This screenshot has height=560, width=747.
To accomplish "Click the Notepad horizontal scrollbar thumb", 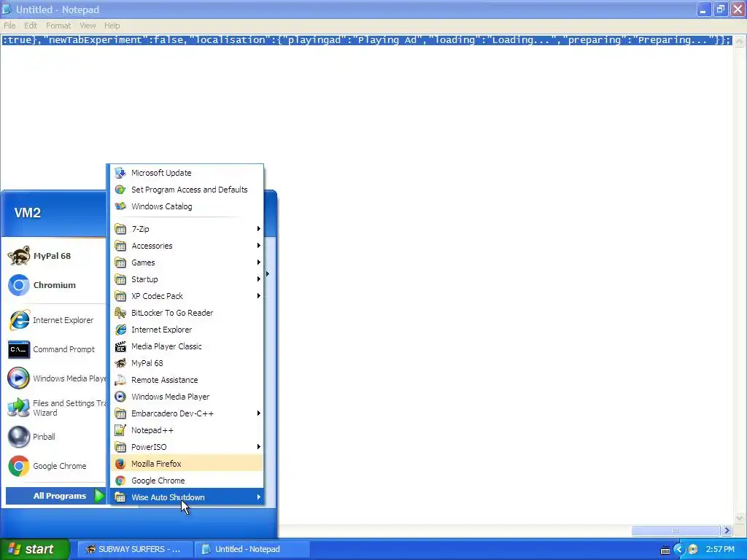I will coord(675,531).
